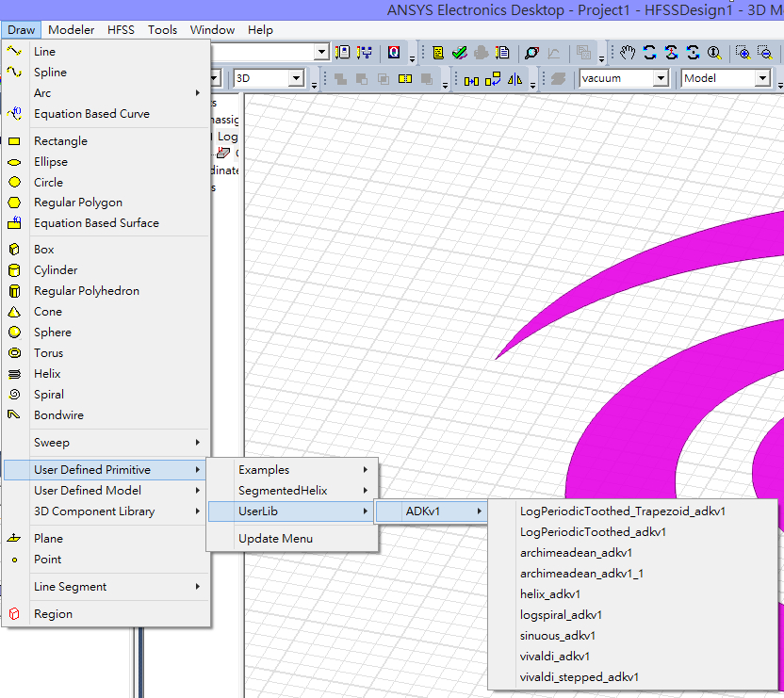Viewport: 784px width, 698px height.
Task: Activate Pan hand tool in toolbar
Action: (628, 52)
